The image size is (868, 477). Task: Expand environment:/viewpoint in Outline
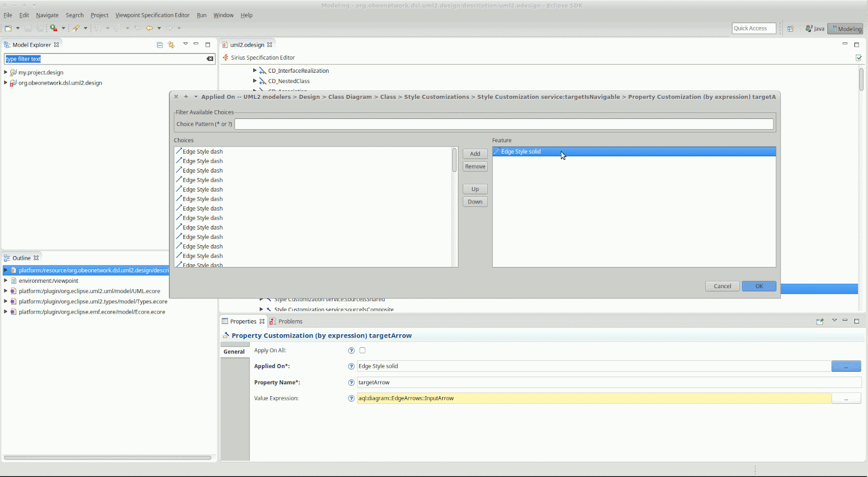point(5,281)
